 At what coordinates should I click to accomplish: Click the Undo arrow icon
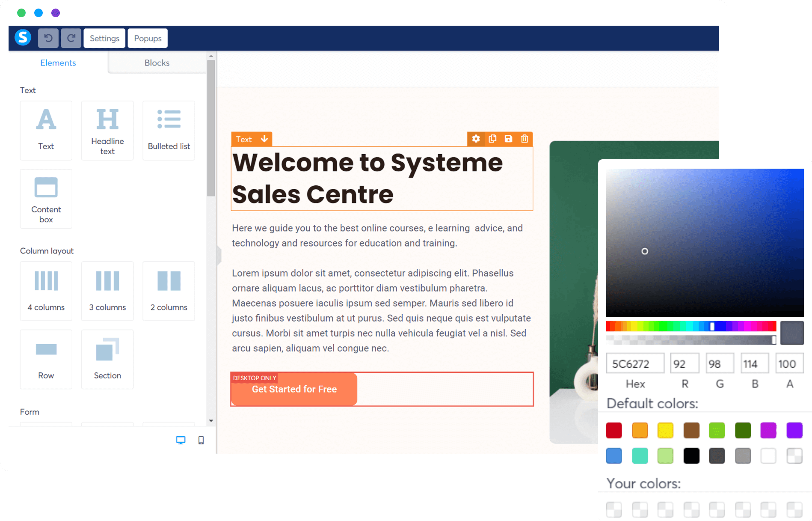[48, 38]
